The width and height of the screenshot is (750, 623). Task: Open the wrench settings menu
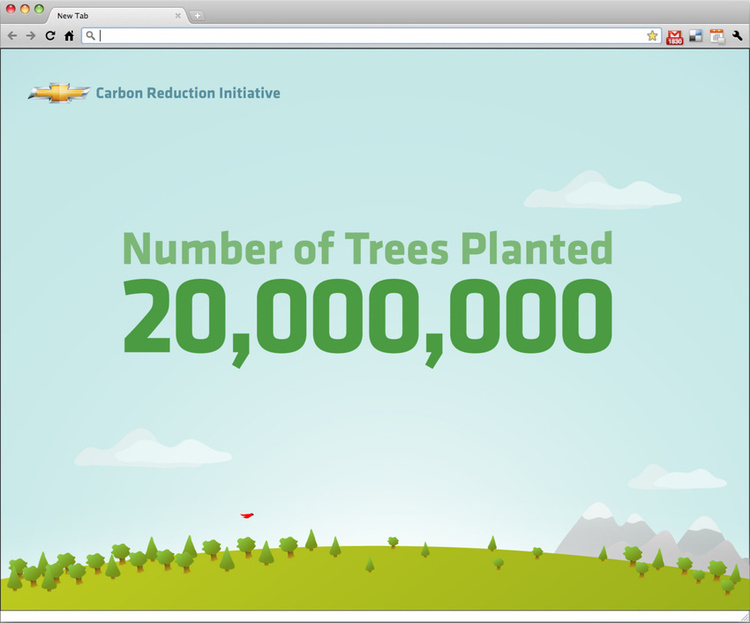pos(738,35)
